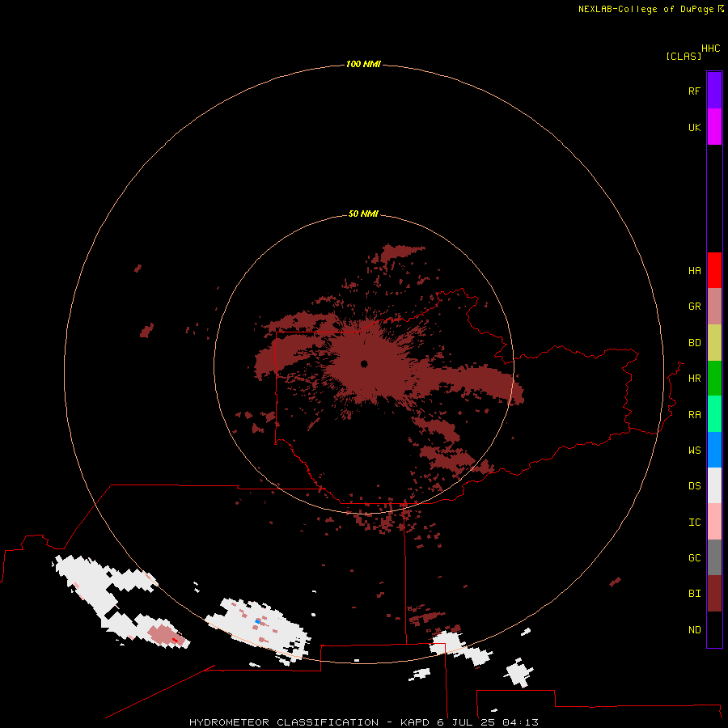728x728 pixels.
Task: Click the BI legend label
Action: coord(694,594)
